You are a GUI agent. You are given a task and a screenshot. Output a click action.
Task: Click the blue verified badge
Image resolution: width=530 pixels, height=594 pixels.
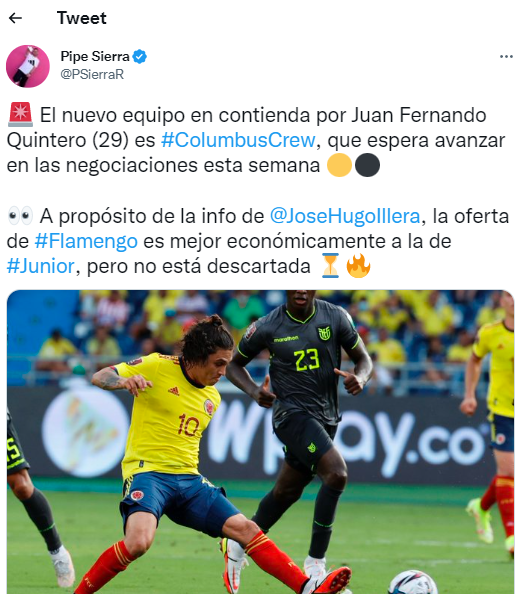pos(140,56)
